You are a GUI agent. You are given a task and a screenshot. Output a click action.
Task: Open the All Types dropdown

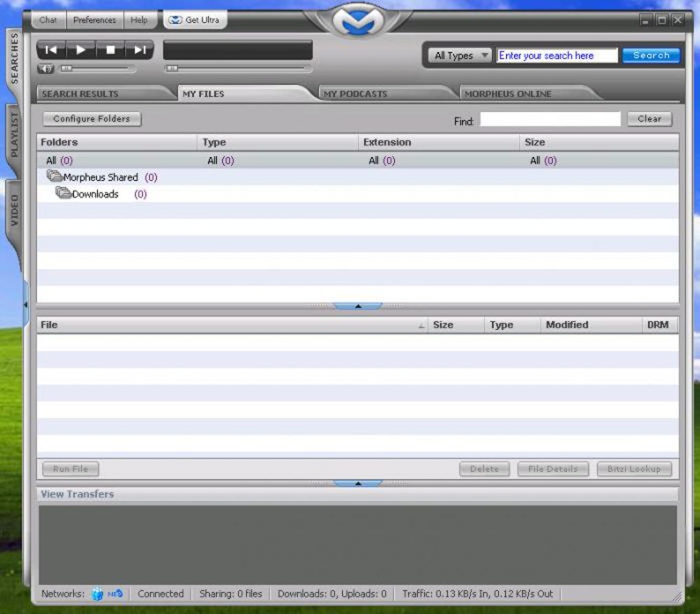pos(460,56)
